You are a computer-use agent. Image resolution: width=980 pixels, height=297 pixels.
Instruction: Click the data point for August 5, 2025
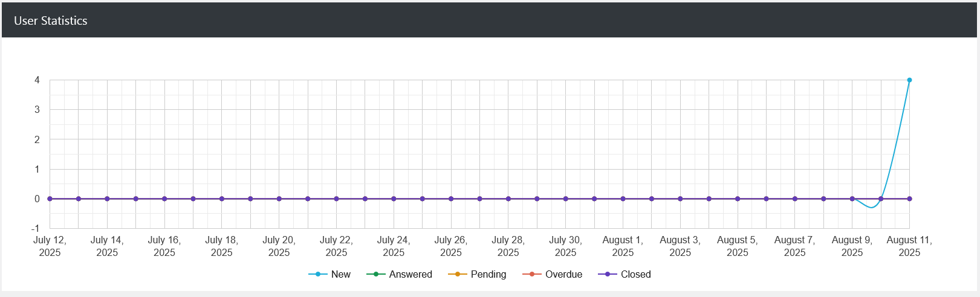click(738, 199)
